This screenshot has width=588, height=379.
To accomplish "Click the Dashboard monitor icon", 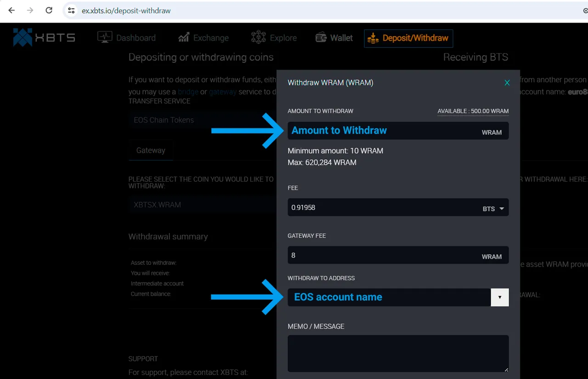I will click(x=105, y=37).
